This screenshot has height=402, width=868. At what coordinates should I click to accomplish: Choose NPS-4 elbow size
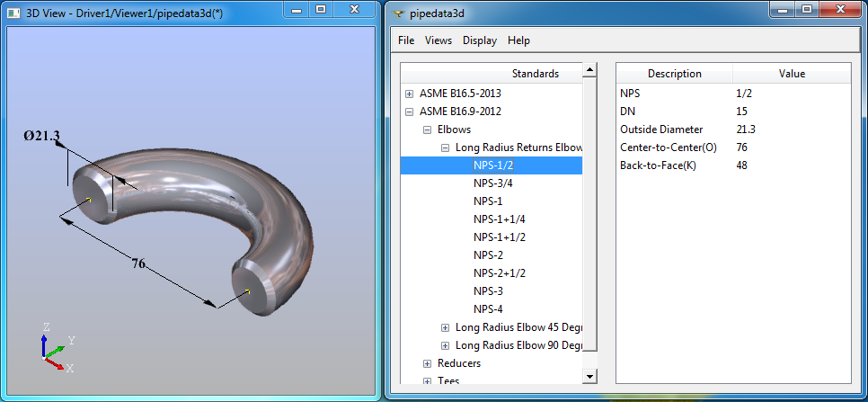[488, 309]
